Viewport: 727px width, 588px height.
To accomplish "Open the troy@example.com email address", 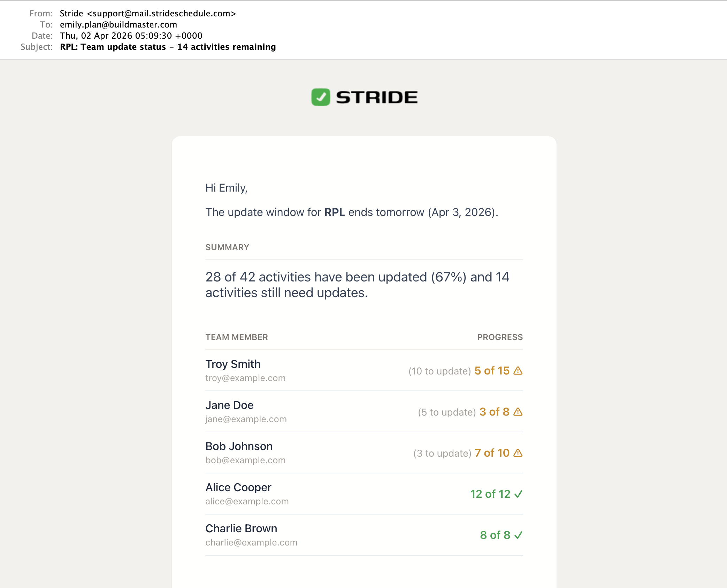I will pyautogui.click(x=245, y=378).
